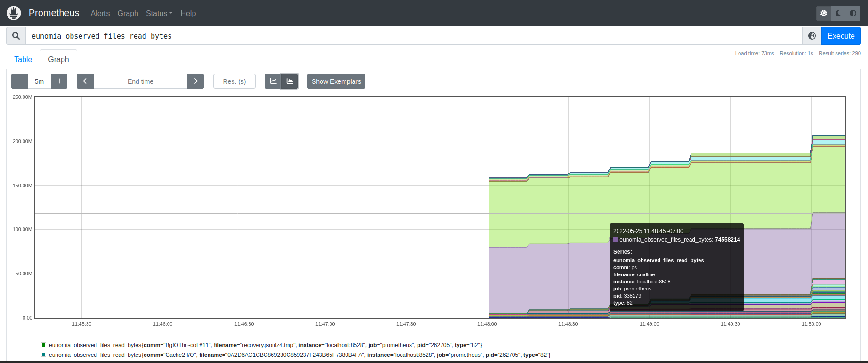868x363 pixels.
Task: Open the metrics explorer globe icon
Action: [x=812, y=36]
